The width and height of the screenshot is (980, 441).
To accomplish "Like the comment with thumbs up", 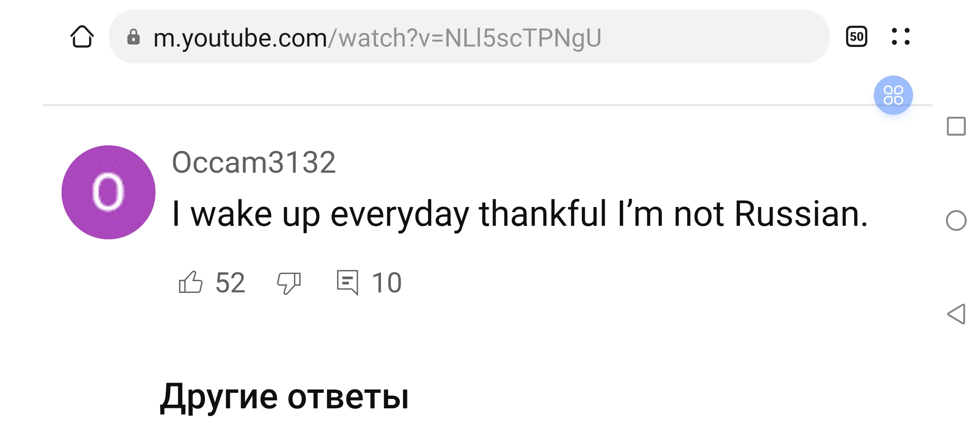I will coord(191,283).
